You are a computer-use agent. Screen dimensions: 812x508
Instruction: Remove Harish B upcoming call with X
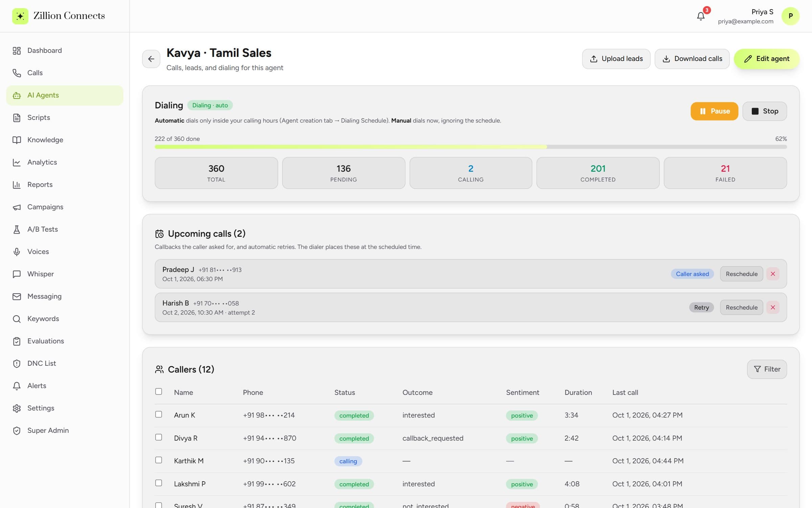click(x=773, y=308)
